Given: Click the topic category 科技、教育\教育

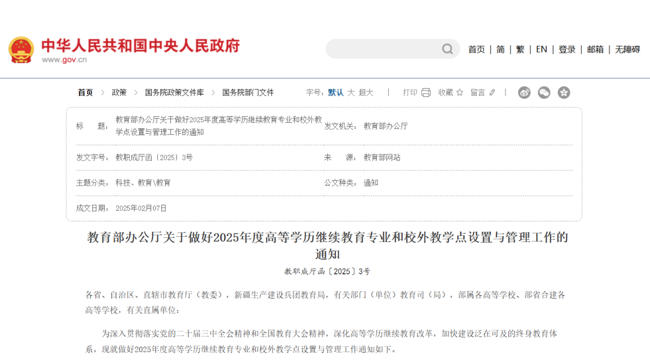Looking at the screenshot, I should tap(143, 183).
